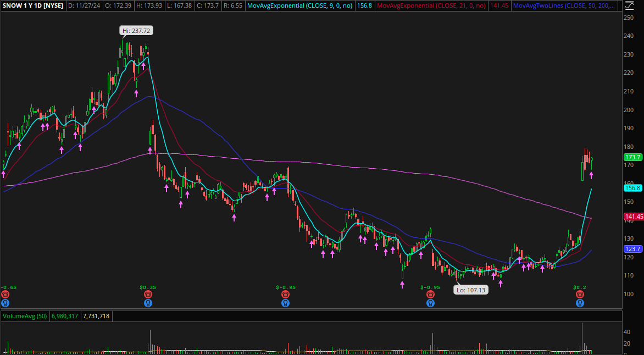Screen dimensions: 644x355
Task: Click the $0.35 earnings value text
Action: [147, 287]
